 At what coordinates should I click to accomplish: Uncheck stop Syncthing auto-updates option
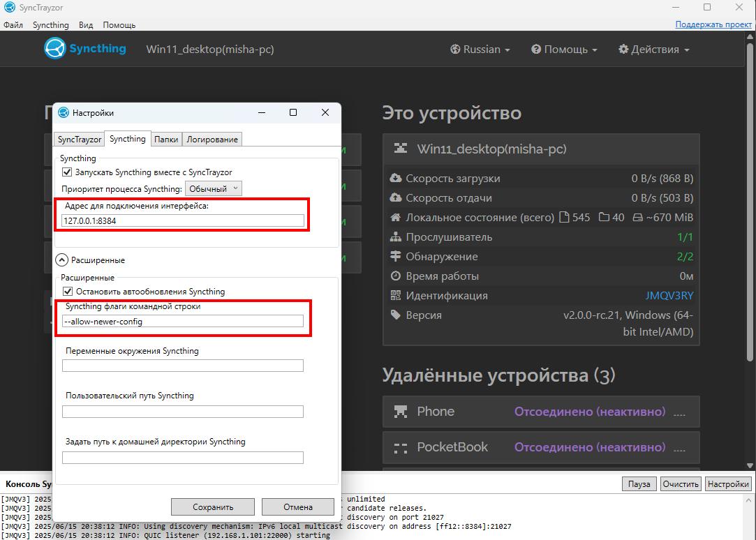(x=68, y=291)
